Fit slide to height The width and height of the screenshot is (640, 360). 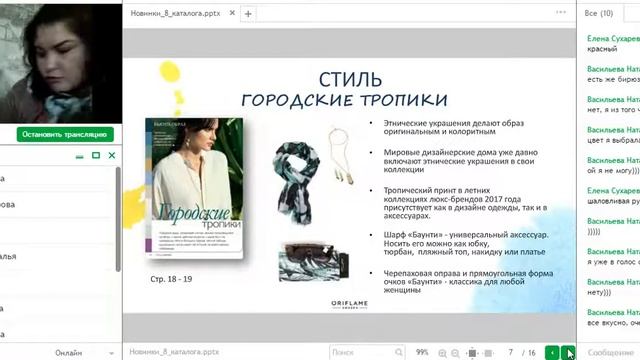[x=472, y=353]
